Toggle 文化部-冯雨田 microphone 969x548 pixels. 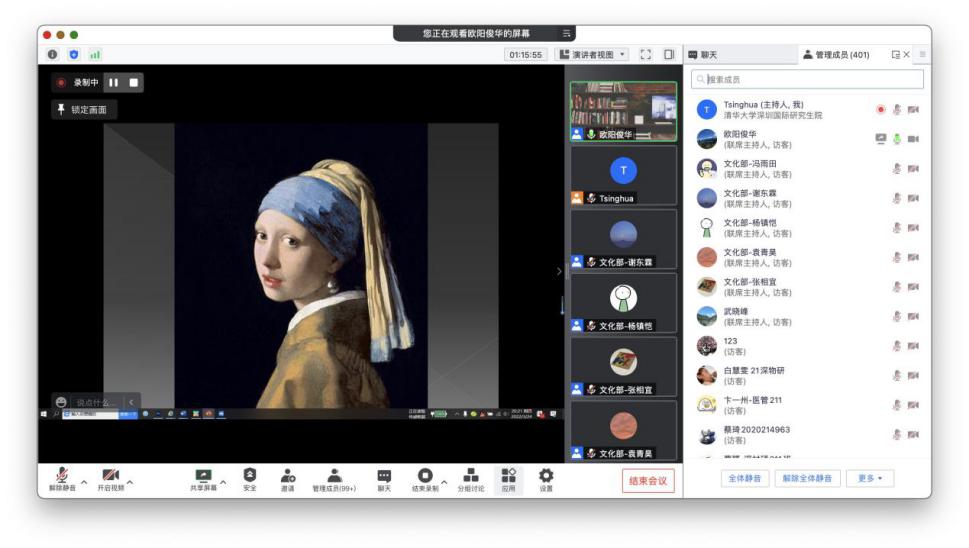(897, 169)
